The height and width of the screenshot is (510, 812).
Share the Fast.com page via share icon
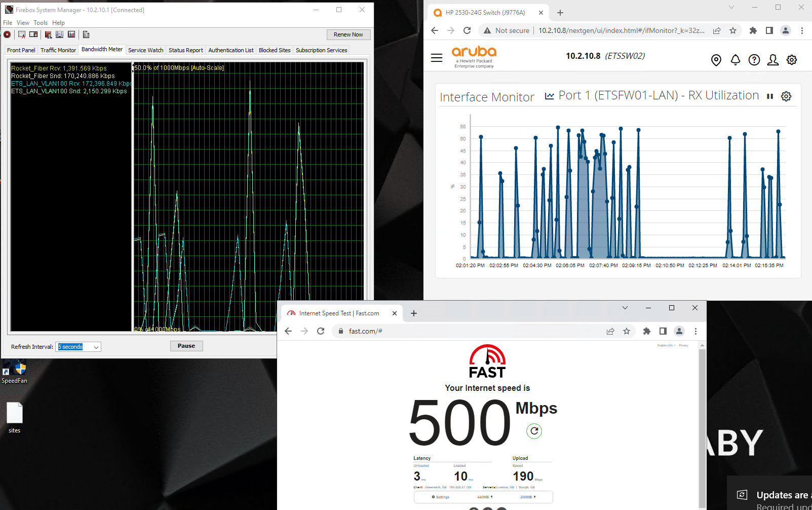click(610, 331)
